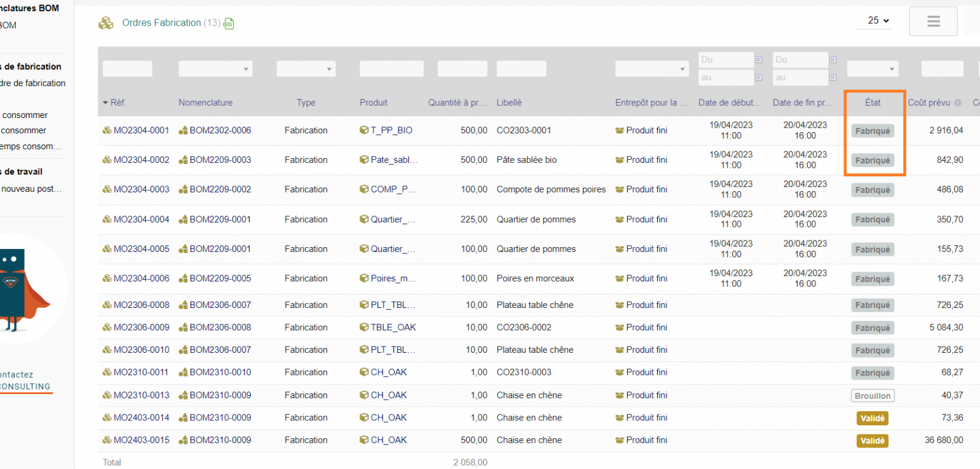Screen dimensions: 980x469
Task: Open manufacturing order MO2304-0001
Action: [x=141, y=130]
